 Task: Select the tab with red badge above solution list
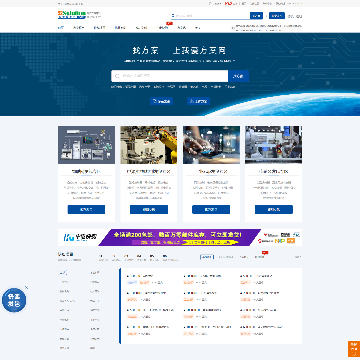point(260,257)
